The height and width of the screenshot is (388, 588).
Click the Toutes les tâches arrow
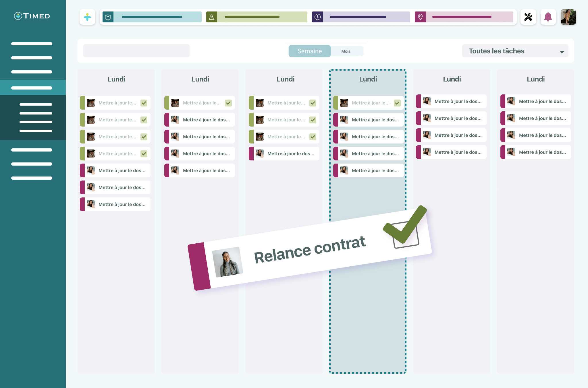click(562, 52)
